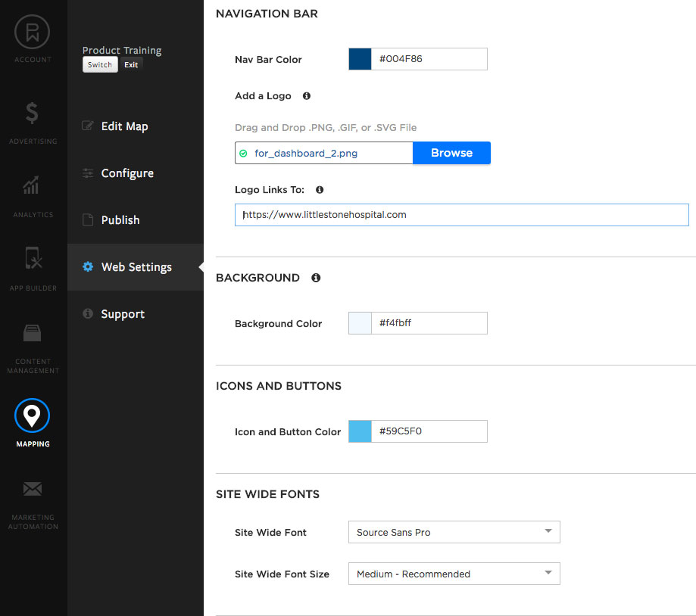The width and height of the screenshot is (696, 616).
Task: Click the Logo Links To URL field
Action: (461, 215)
